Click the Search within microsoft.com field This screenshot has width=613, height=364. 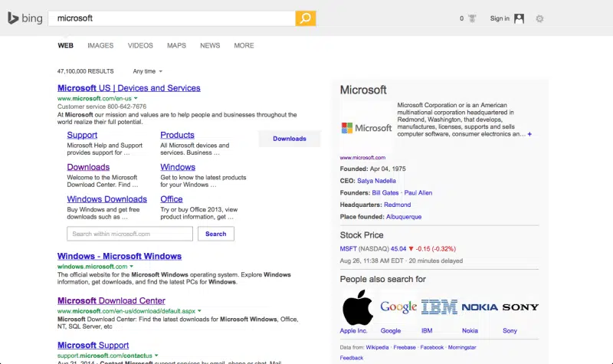[129, 234]
